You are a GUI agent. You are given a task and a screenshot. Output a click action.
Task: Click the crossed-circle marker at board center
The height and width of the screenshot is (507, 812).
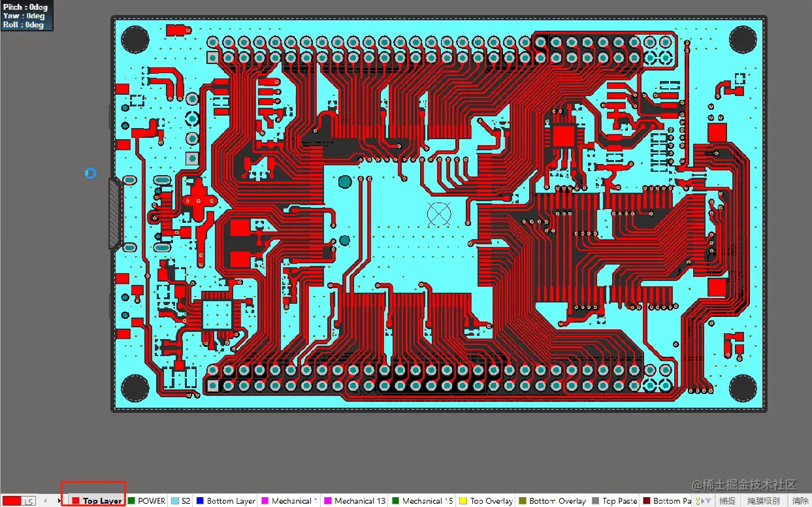[438, 214]
